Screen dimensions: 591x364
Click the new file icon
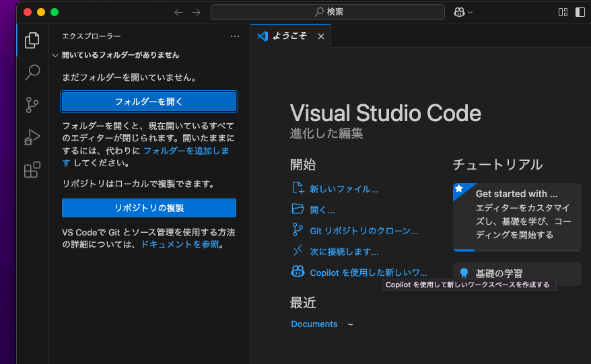click(298, 188)
